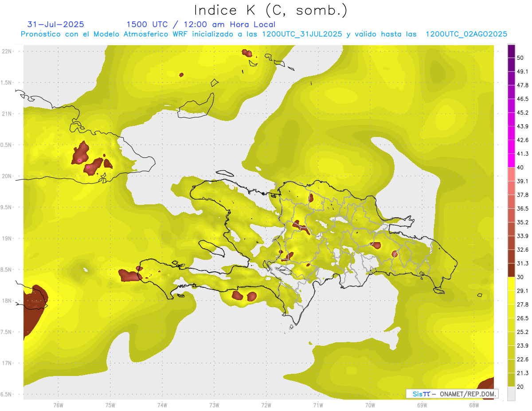This screenshot has width=532, height=411.
Task: Click the "20N" latitude label
Action: coord(8,176)
